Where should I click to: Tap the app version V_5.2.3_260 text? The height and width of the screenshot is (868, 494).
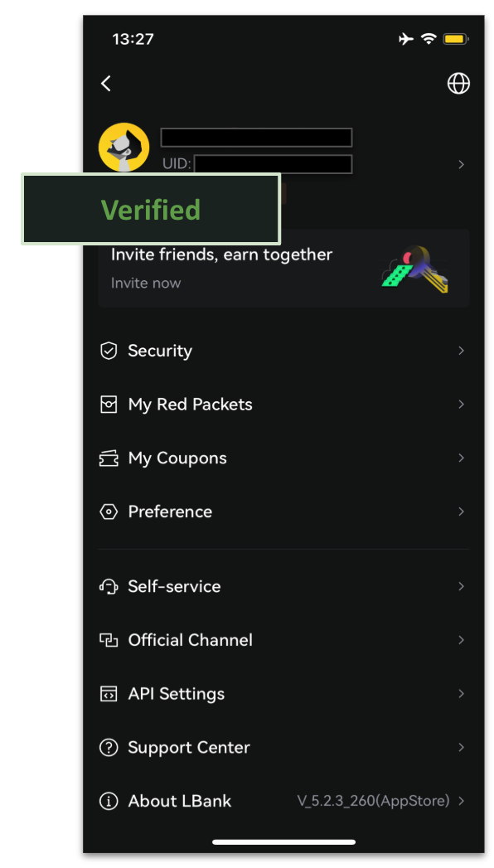tap(374, 801)
